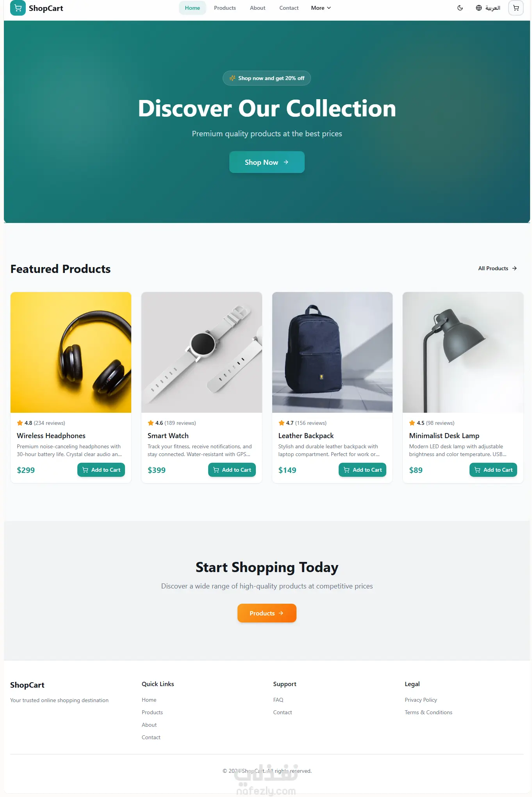Open the Products nav tab
532x797 pixels.
pyautogui.click(x=225, y=8)
